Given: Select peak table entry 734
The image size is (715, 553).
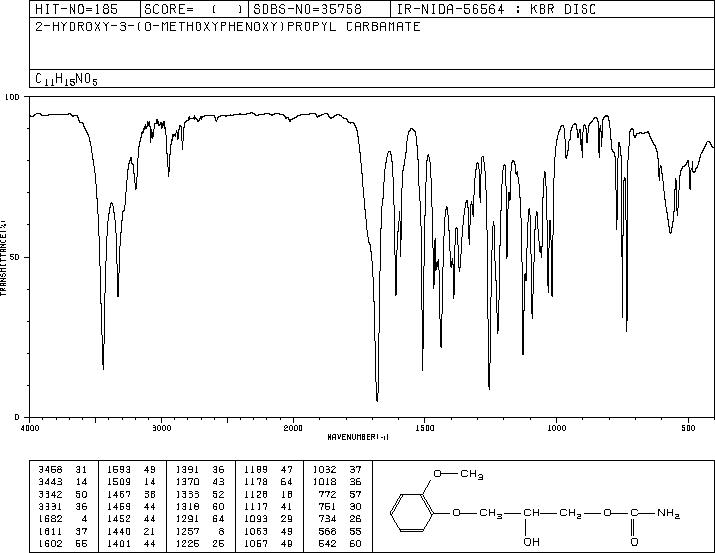Looking at the screenshot, I should click(x=340, y=519).
